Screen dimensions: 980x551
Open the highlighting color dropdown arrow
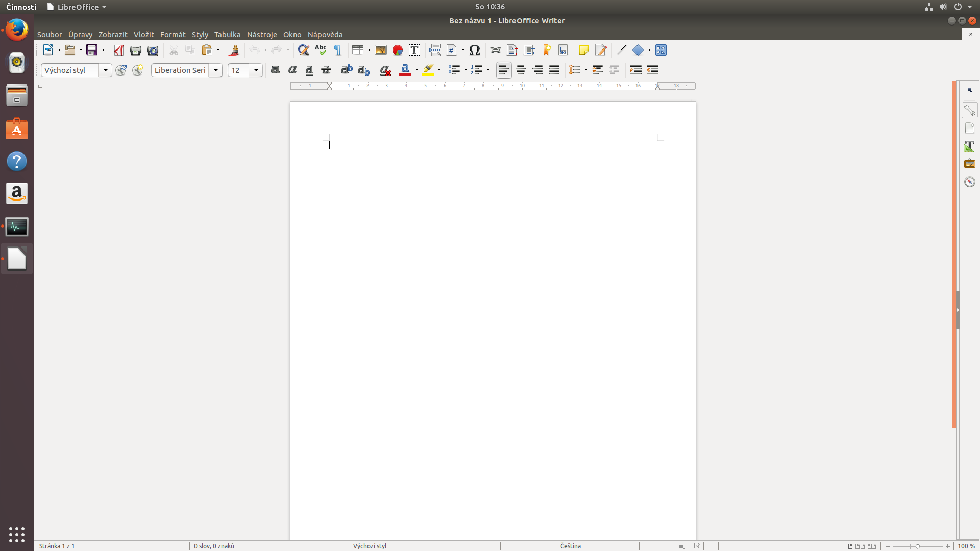point(439,70)
